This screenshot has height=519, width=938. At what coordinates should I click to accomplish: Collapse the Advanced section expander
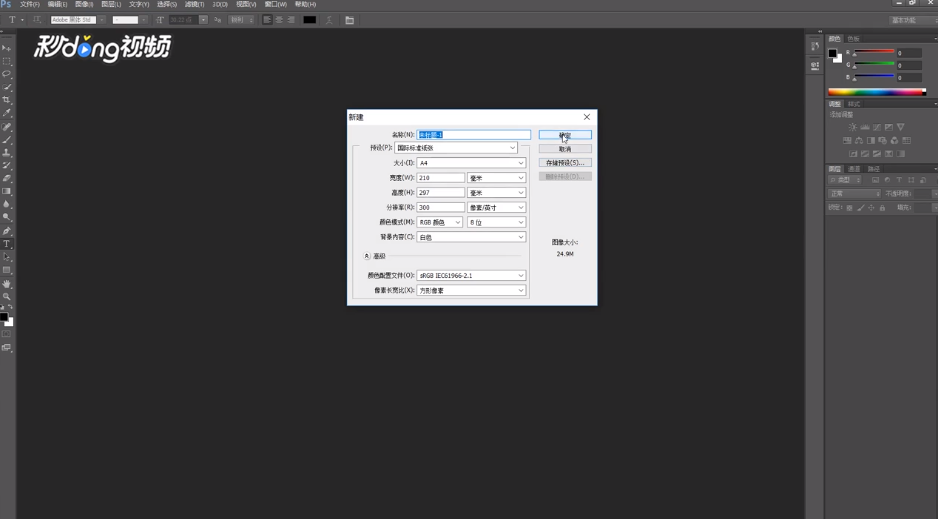pos(367,256)
